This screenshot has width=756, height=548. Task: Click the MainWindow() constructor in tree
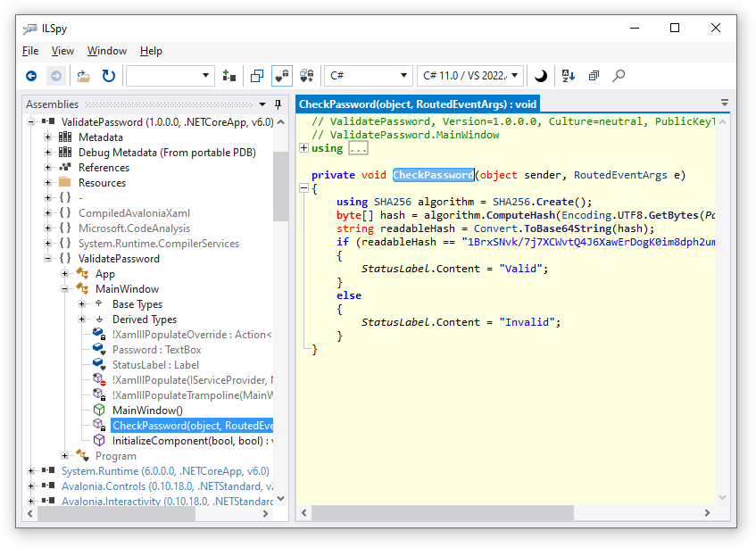point(147,411)
